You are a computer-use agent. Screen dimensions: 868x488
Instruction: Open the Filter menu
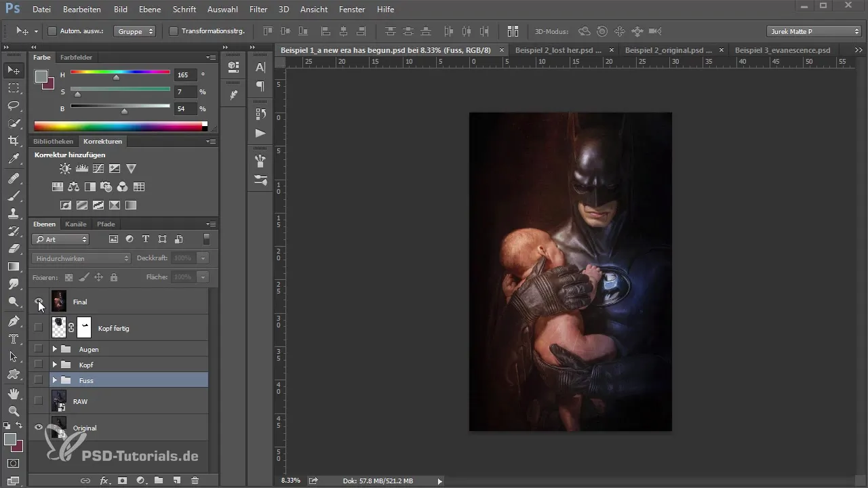click(258, 9)
